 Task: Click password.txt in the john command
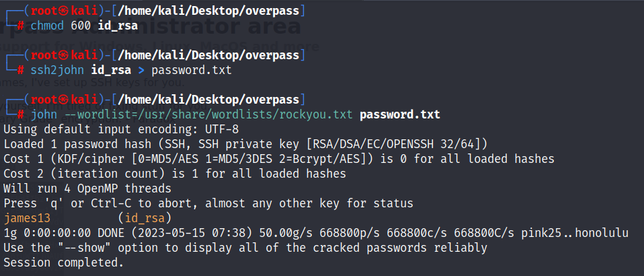[x=399, y=114]
